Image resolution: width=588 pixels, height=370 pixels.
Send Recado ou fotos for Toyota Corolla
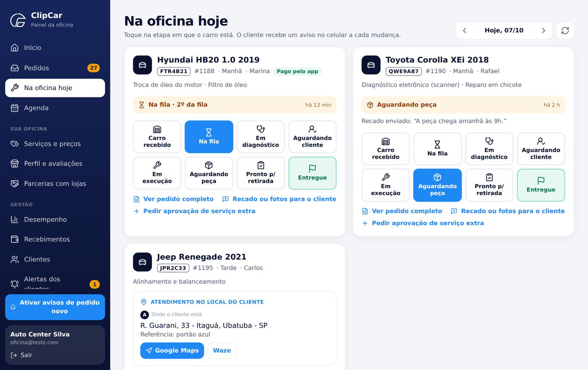pos(508,211)
